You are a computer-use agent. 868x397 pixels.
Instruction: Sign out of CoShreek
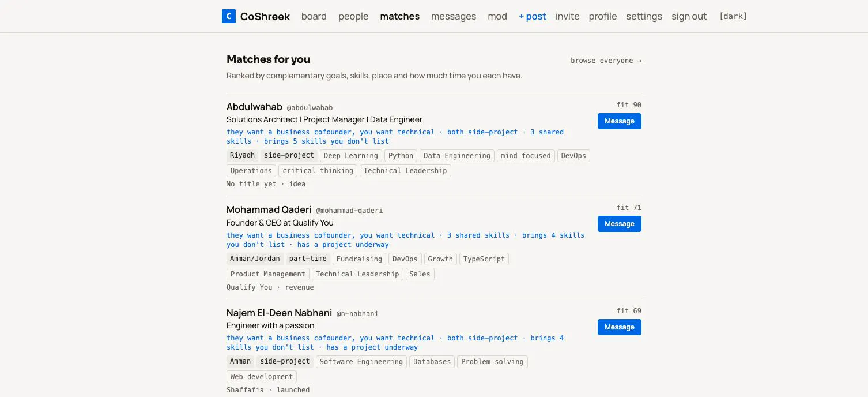(689, 16)
